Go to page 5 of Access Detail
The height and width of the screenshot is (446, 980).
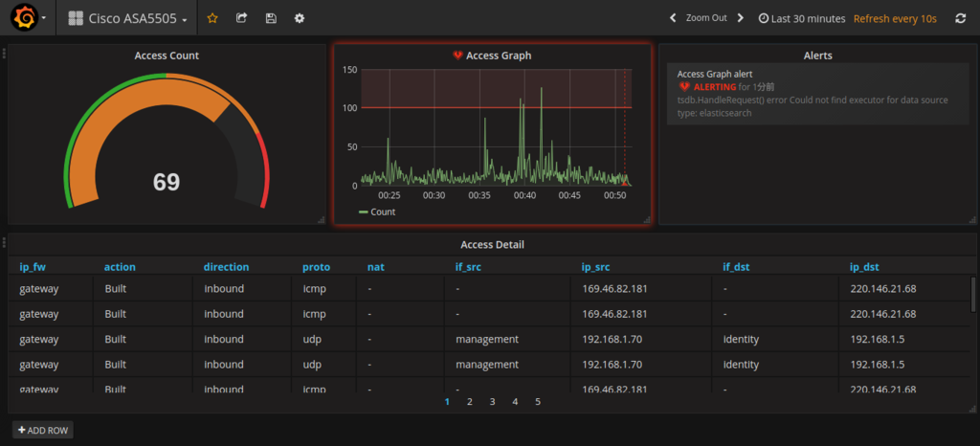click(538, 402)
